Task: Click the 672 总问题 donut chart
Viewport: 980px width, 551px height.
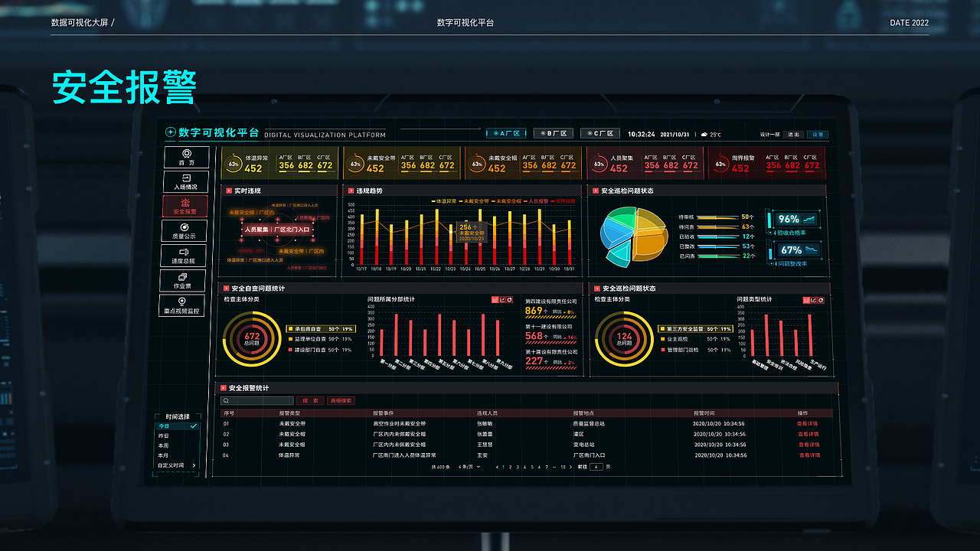Action: pyautogui.click(x=252, y=339)
